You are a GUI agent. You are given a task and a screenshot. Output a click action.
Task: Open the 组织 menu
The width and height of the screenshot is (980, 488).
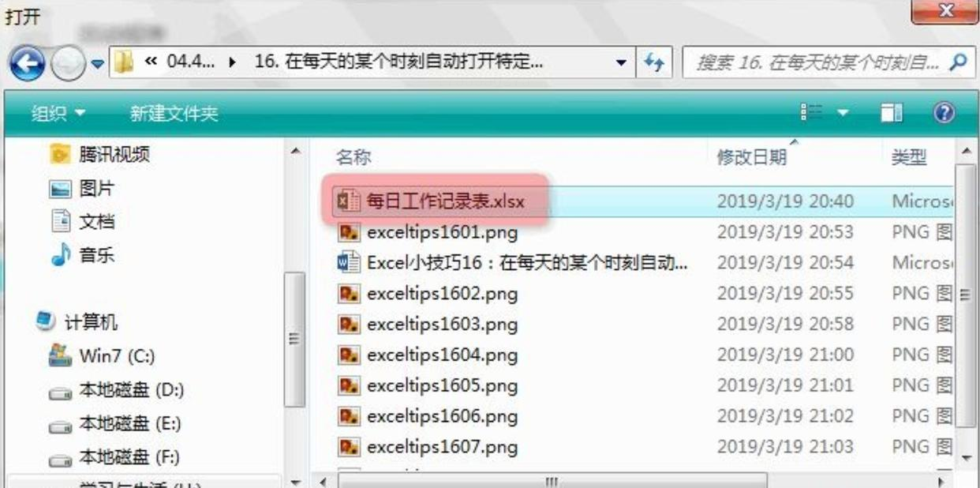58,114
